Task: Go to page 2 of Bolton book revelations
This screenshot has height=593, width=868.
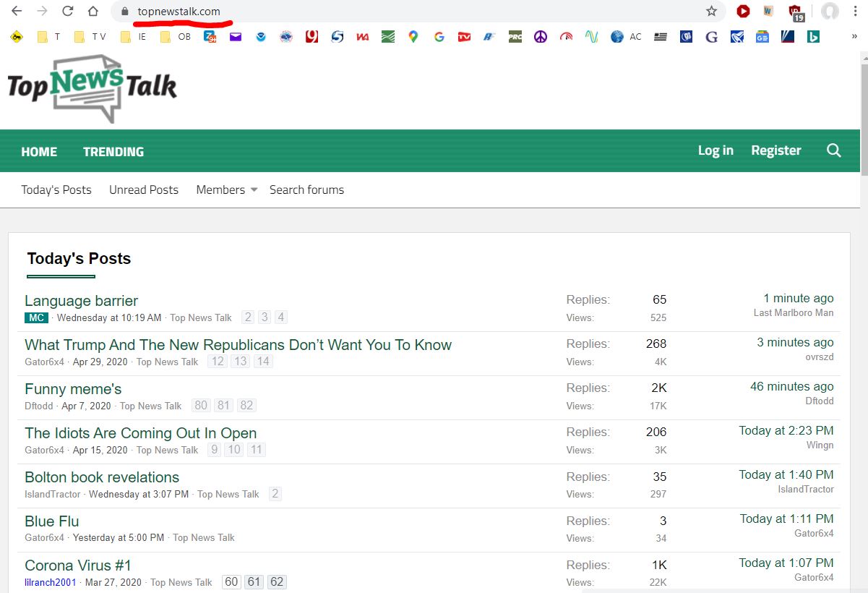Action: click(275, 494)
